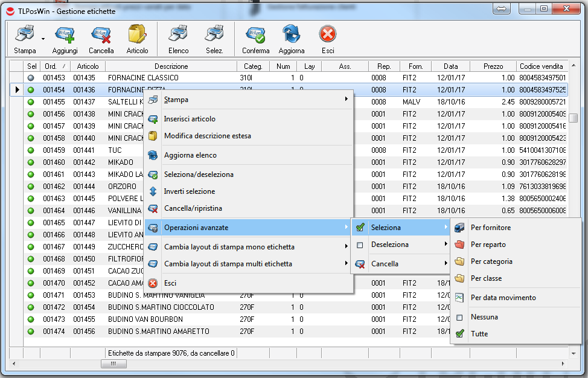The image size is (588, 378).
Task: Toggle the Sel indicator for row 001453
Action: click(32, 78)
